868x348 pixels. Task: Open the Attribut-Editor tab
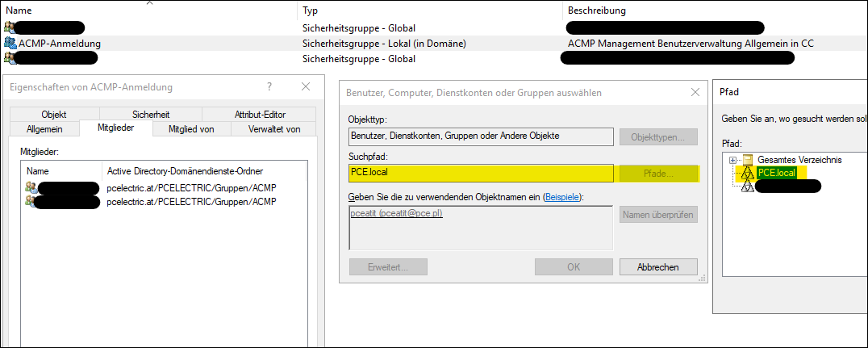click(260, 115)
